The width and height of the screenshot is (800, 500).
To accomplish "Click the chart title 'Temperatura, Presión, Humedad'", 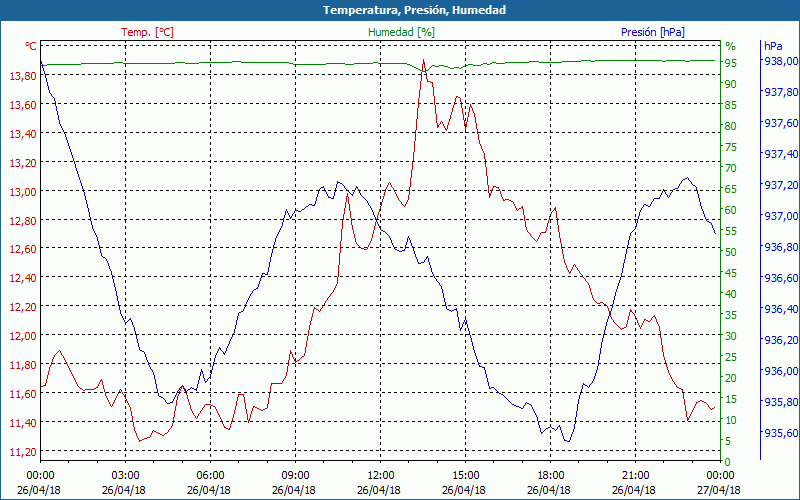I will (414, 10).
